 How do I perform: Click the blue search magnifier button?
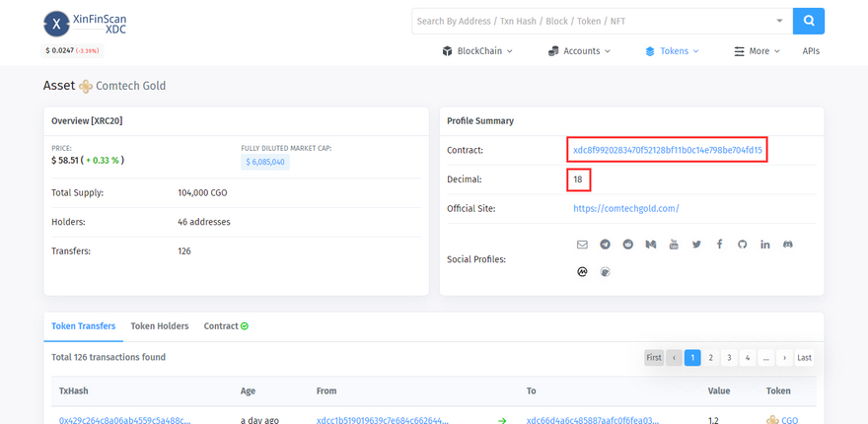[808, 21]
